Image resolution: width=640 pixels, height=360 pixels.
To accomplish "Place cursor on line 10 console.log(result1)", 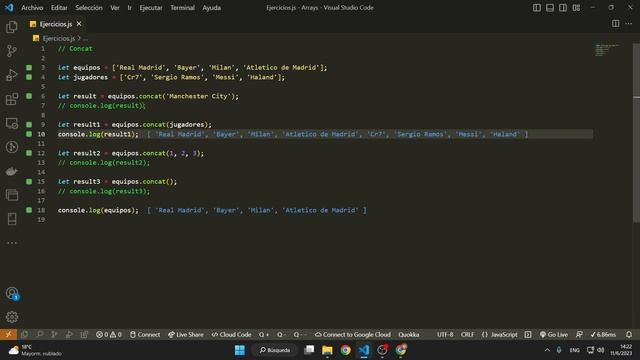I will pos(98,134).
